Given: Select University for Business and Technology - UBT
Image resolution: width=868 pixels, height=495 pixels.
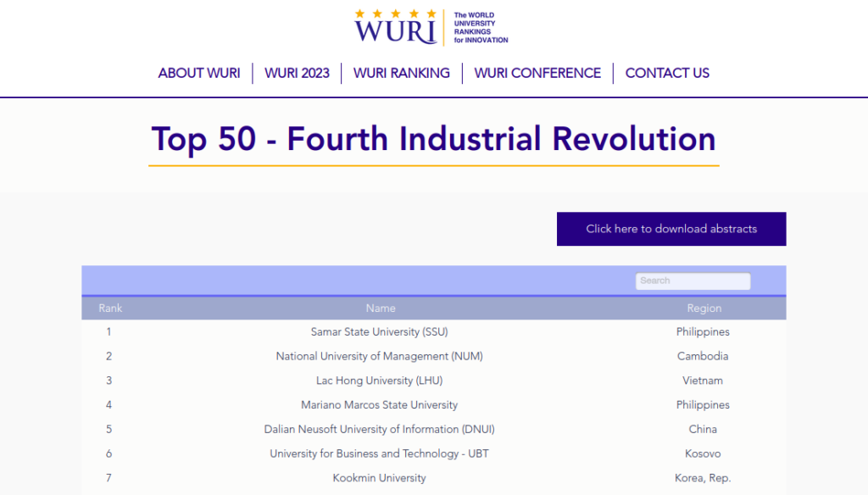Looking at the screenshot, I should click(x=379, y=453).
